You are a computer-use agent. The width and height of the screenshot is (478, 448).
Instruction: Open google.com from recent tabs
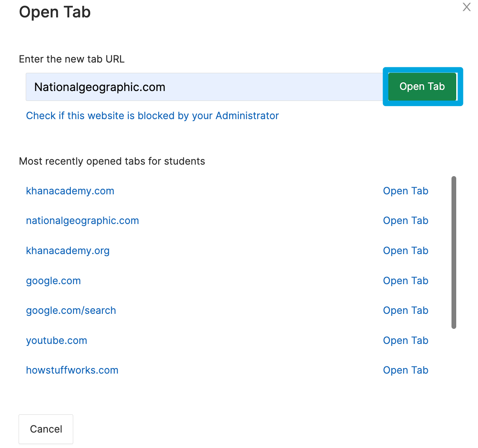click(x=53, y=281)
